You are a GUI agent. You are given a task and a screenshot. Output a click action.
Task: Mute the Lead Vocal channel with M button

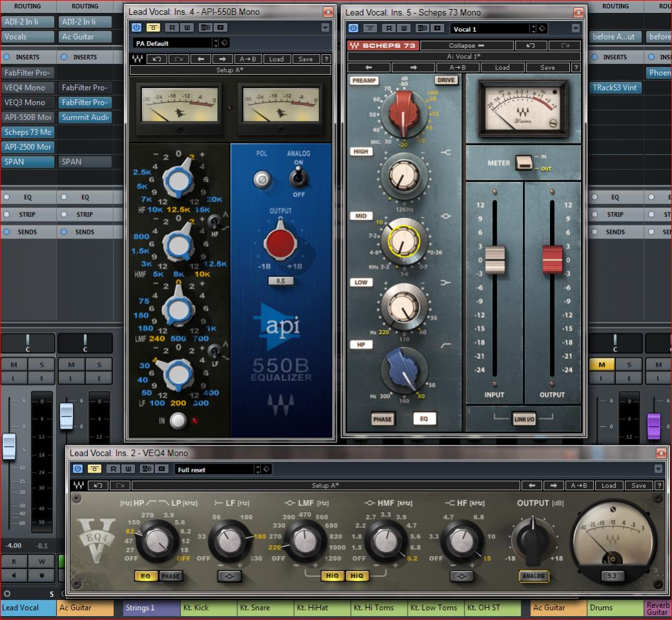click(x=14, y=365)
